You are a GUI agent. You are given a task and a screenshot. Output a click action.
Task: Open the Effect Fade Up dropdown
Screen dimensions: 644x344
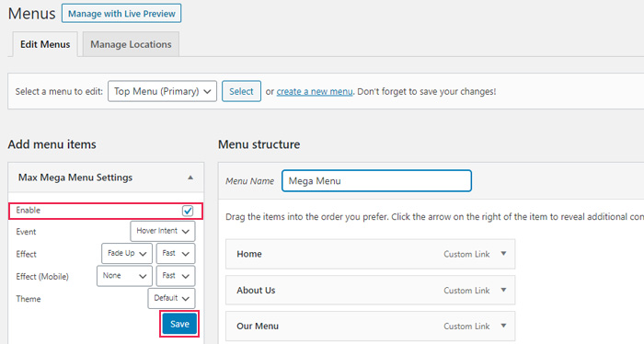(x=127, y=253)
